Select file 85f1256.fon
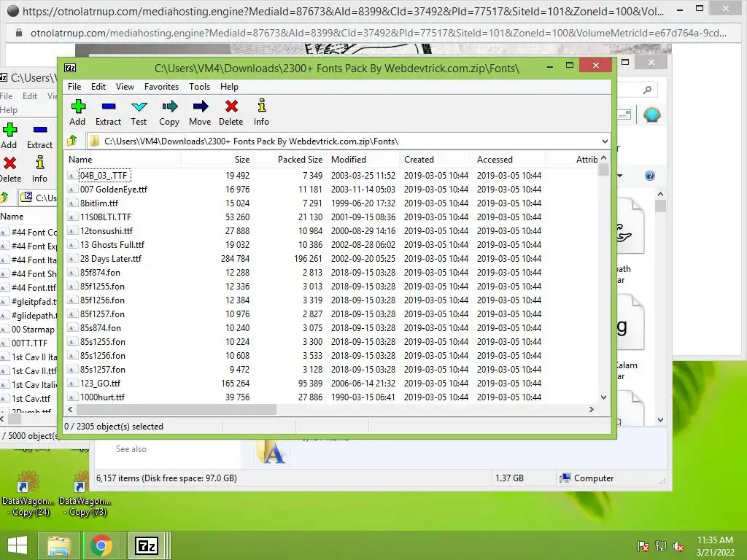 [102, 300]
